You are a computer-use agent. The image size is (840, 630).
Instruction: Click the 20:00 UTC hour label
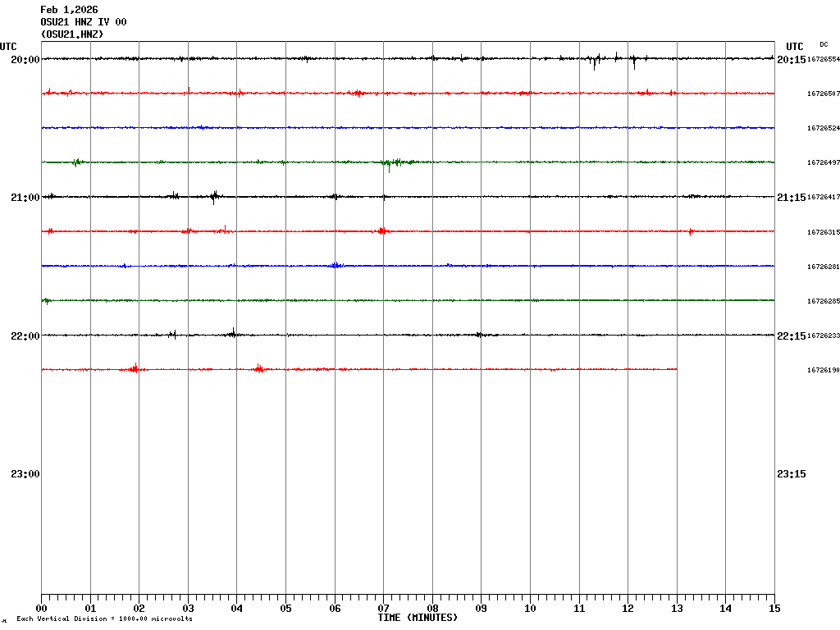[25, 60]
